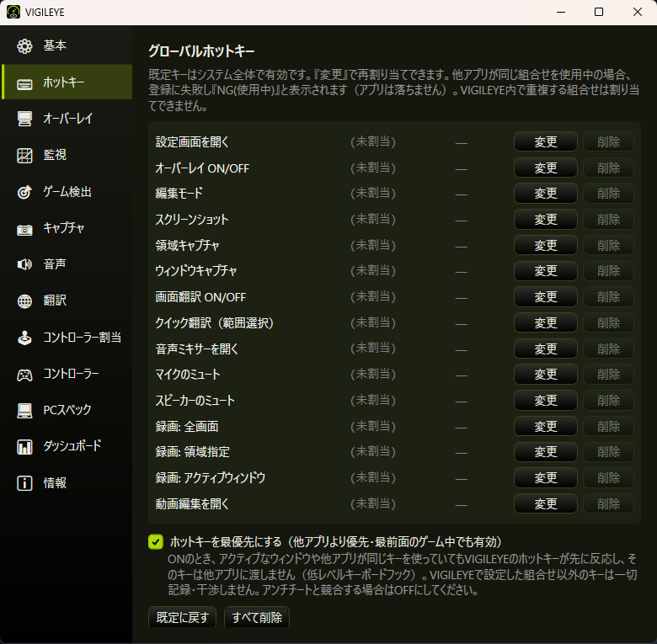Image resolution: width=657 pixels, height=644 pixels.
Task: Click 変更 for スクリーンショット
Action: pos(546,220)
